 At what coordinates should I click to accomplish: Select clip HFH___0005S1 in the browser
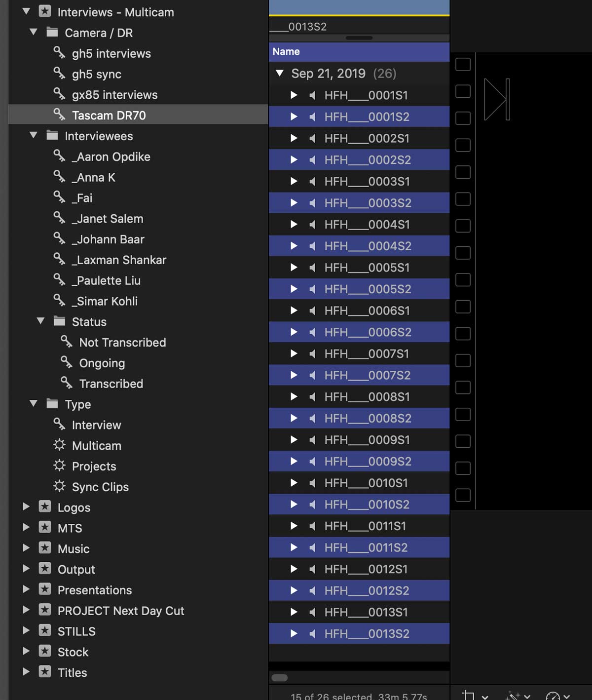tap(359, 268)
